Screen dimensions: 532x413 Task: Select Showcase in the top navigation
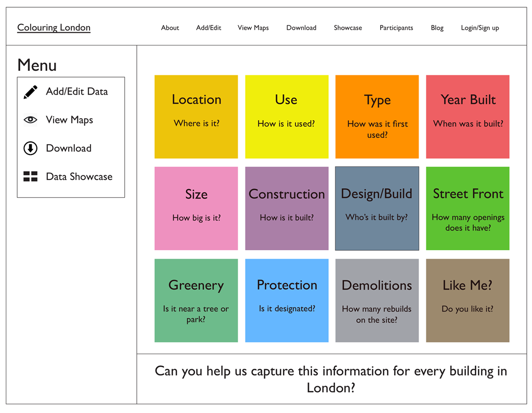tap(347, 28)
